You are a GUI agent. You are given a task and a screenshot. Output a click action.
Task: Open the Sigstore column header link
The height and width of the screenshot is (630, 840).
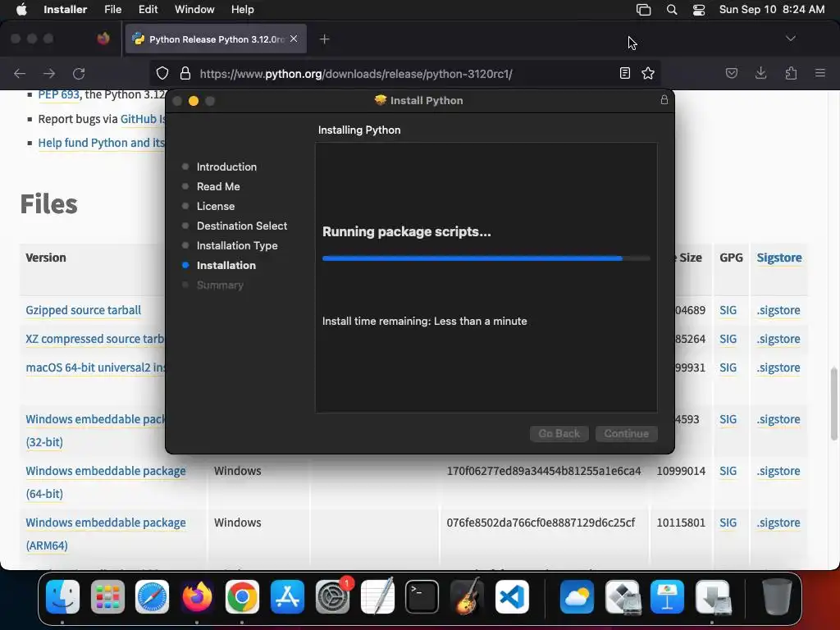779,258
